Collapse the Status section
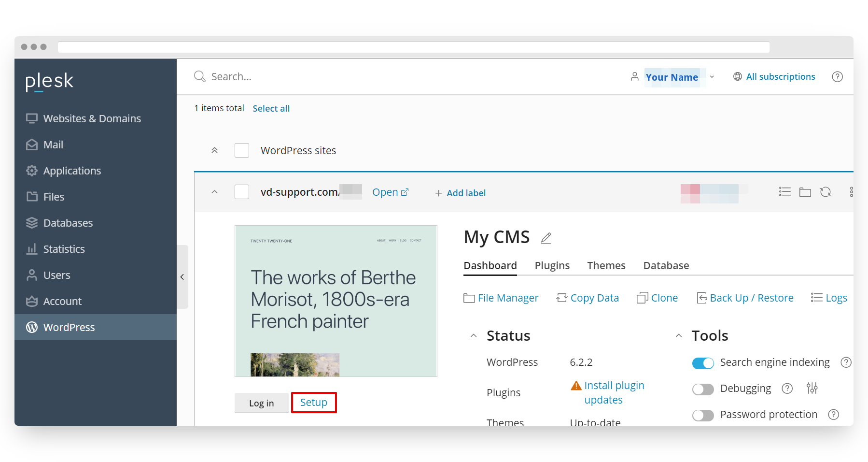The image size is (868, 462). 474,335
